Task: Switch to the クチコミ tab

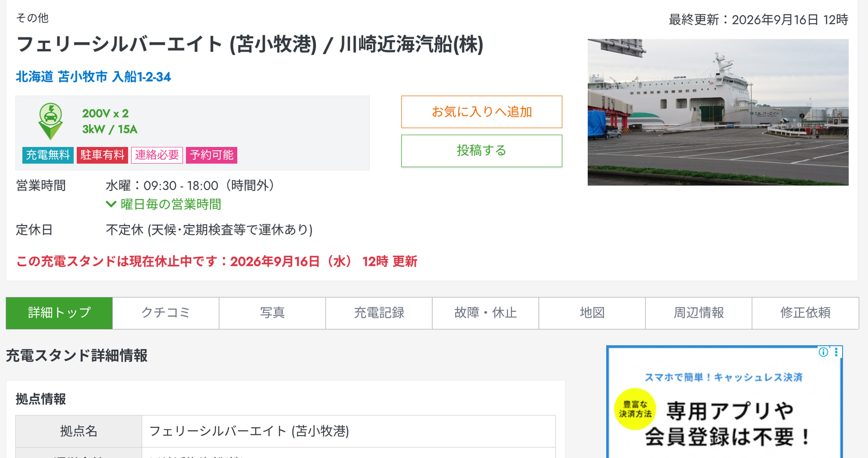Action: 166,313
